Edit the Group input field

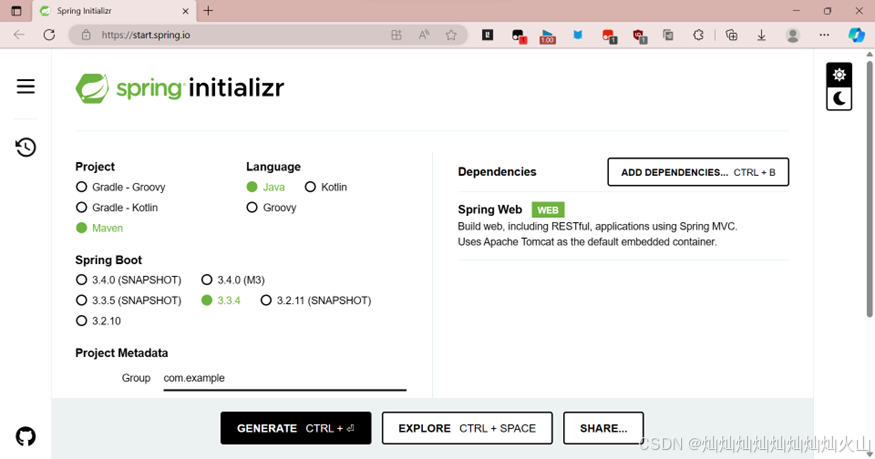[x=285, y=378]
